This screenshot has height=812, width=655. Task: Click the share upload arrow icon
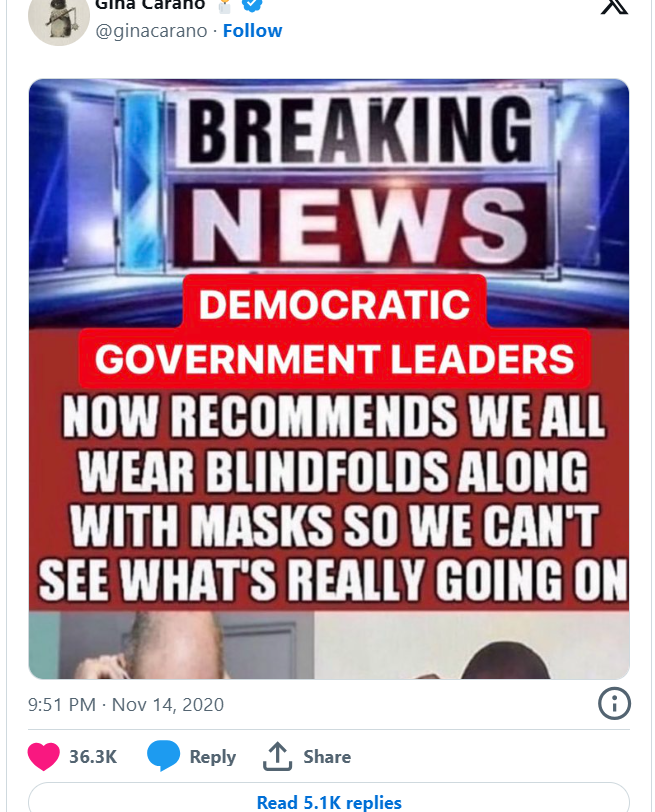tap(278, 756)
